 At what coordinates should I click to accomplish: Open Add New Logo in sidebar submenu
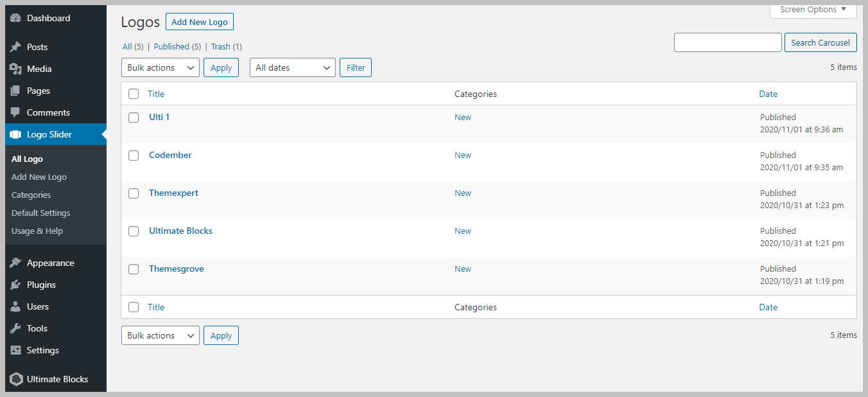click(x=39, y=177)
